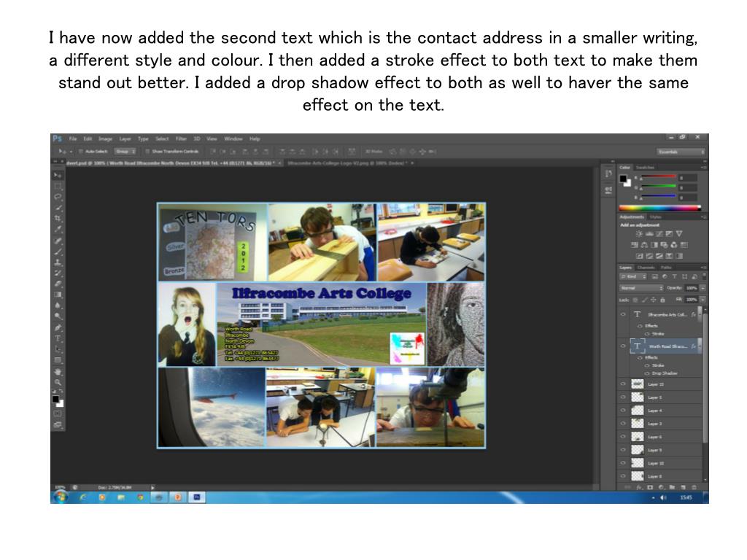Switch to the Swatches tab
Screen dimensions: 747x560
[x=645, y=168]
